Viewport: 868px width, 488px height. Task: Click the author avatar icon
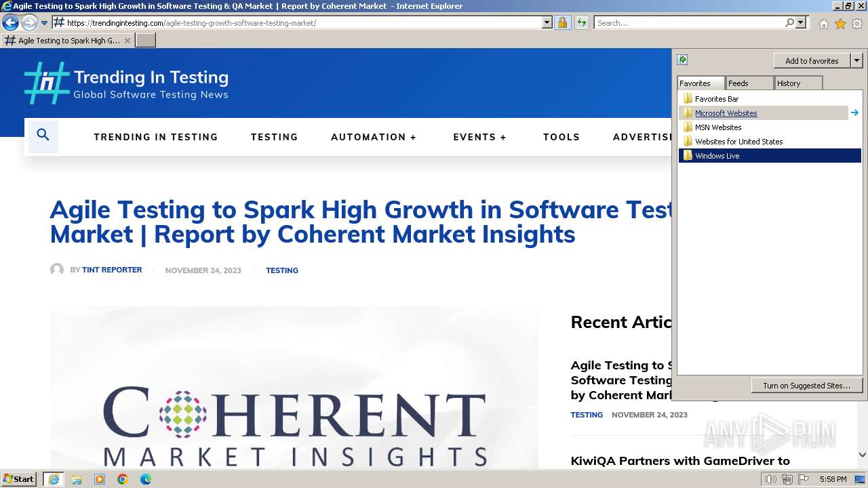(x=57, y=270)
